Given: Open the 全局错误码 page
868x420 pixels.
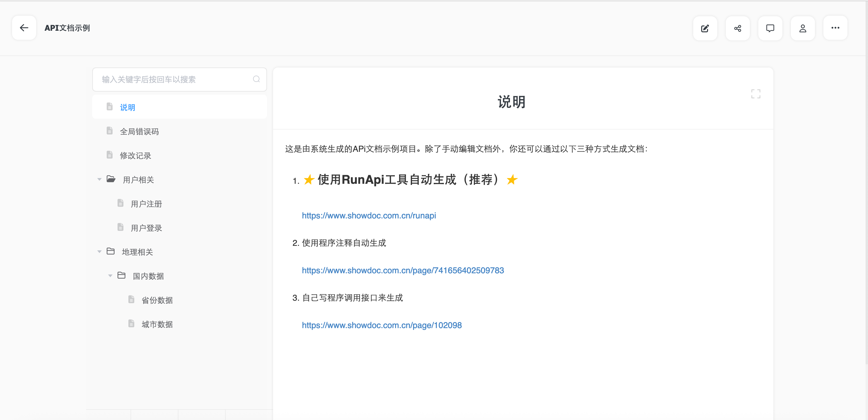Looking at the screenshot, I should 139,132.
